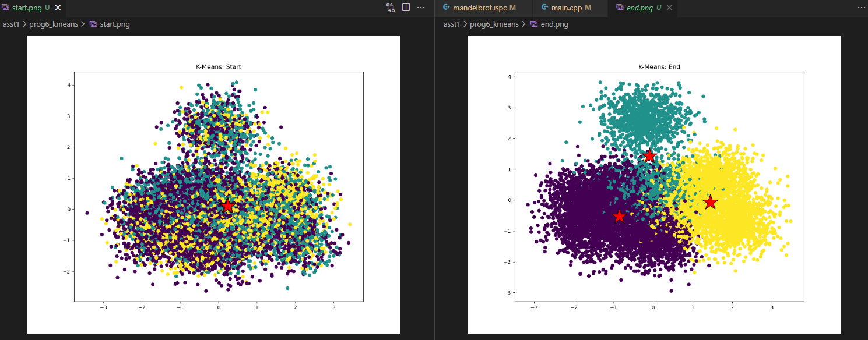Open the mandelbrot.ispc tab
This screenshot has height=340, width=868.
(483, 8)
